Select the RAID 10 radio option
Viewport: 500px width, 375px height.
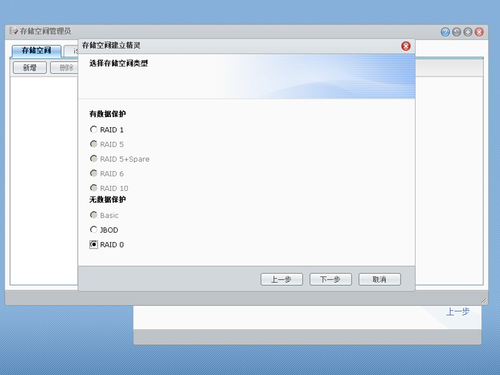click(x=94, y=188)
